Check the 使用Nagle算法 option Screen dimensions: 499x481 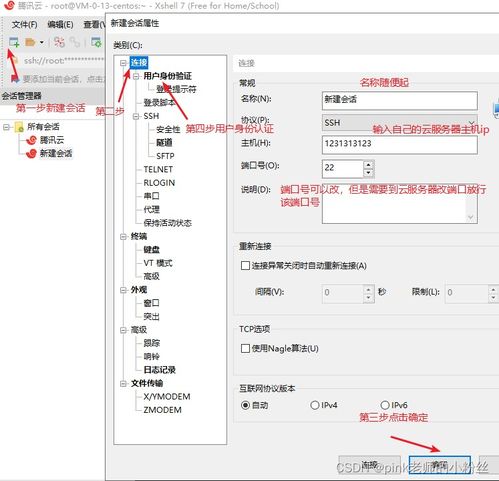point(245,348)
